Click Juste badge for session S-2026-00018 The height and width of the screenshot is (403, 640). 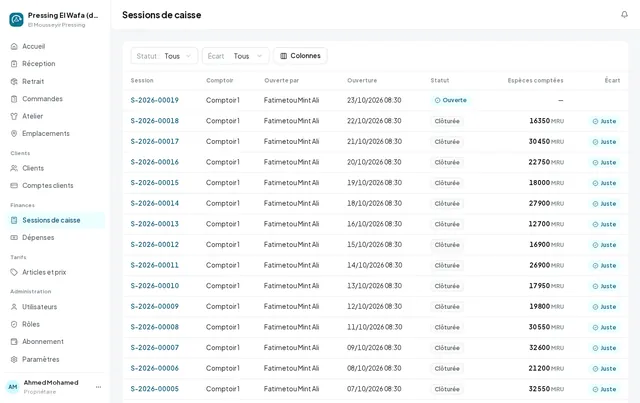[x=604, y=121]
